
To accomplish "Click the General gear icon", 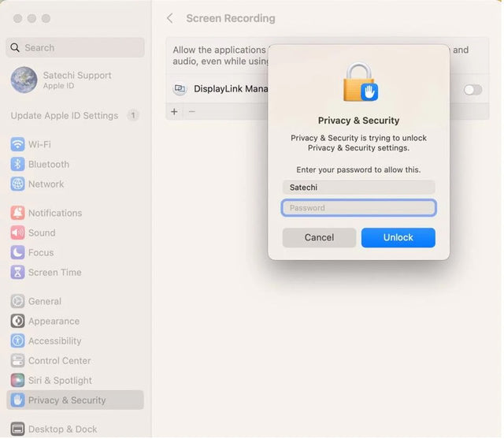I will 17,302.
